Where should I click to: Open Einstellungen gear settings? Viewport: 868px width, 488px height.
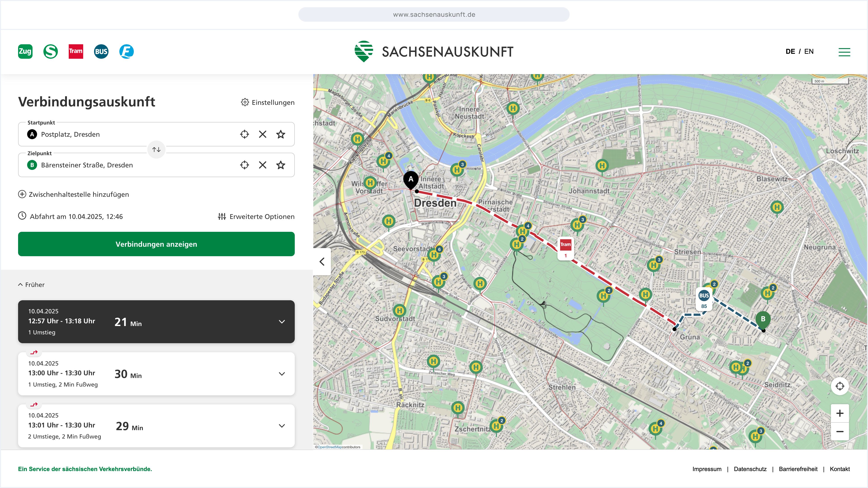[x=268, y=102]
